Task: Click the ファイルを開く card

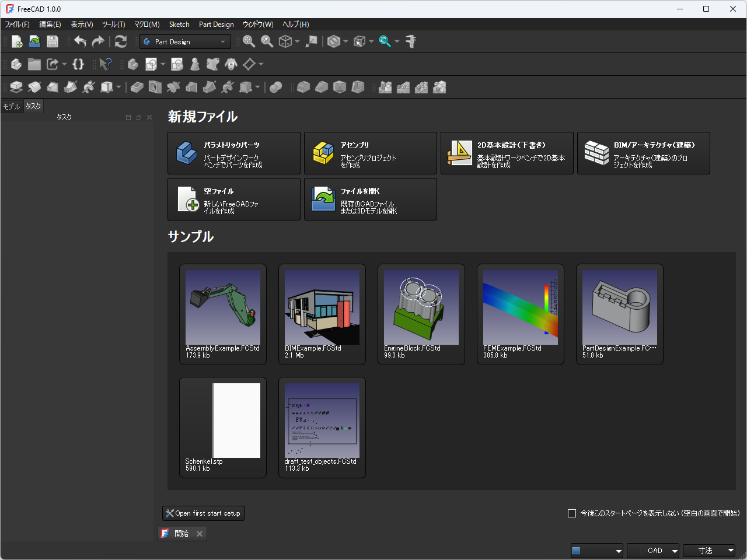Action: click(370, 199)
